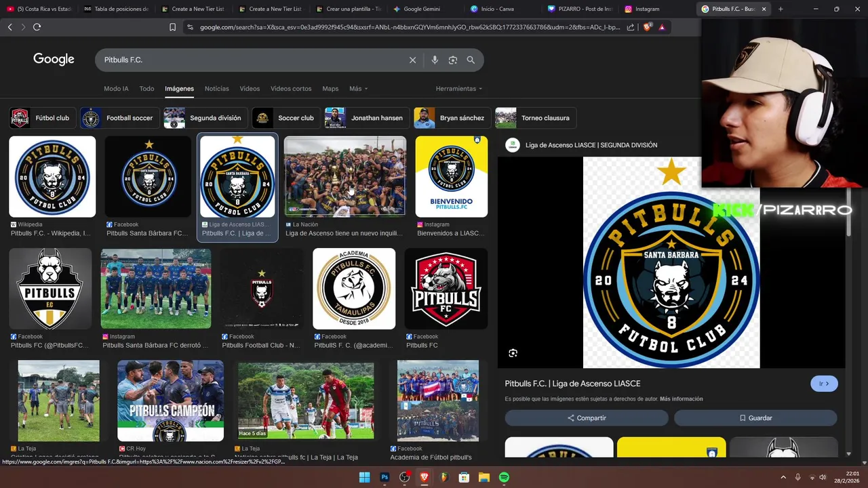This screenshot has width=868, height=488.
Task: Open Pitbulls Campeón CR Hoy thumbnail
Action: point(170,401)
